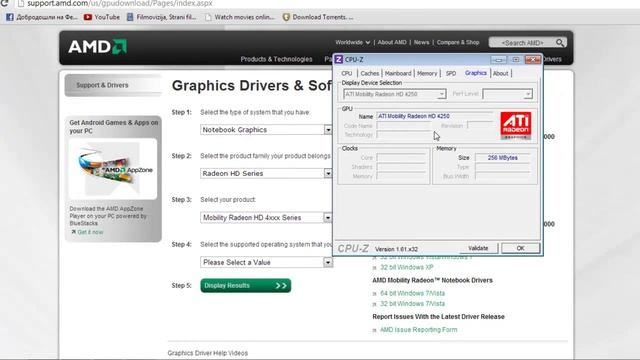The height and width of the screenshot is (360, 640).
Task: Open the 64 bit Windows 7/Vista notebook driver link
Action: click(413, 293)
